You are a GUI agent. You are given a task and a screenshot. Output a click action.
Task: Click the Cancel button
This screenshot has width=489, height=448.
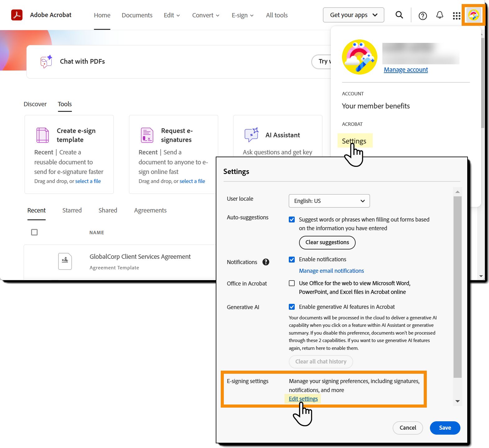point(408,428)
